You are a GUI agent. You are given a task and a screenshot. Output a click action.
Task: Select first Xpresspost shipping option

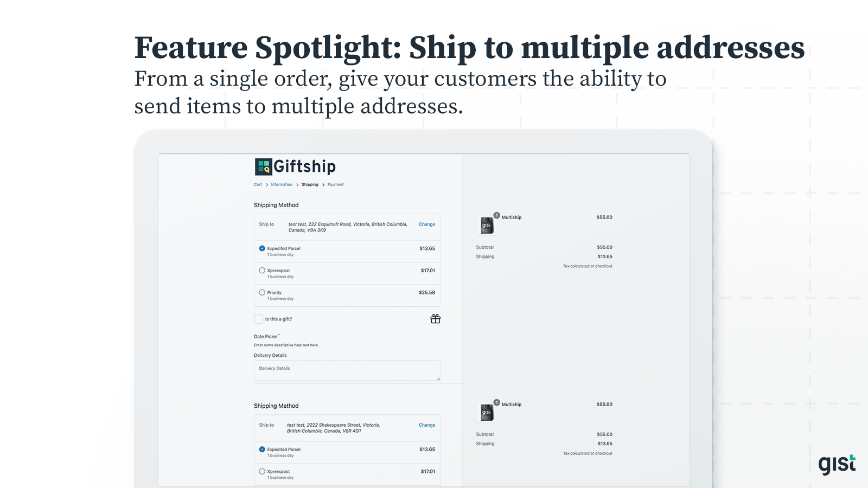[x=262, y=271]
